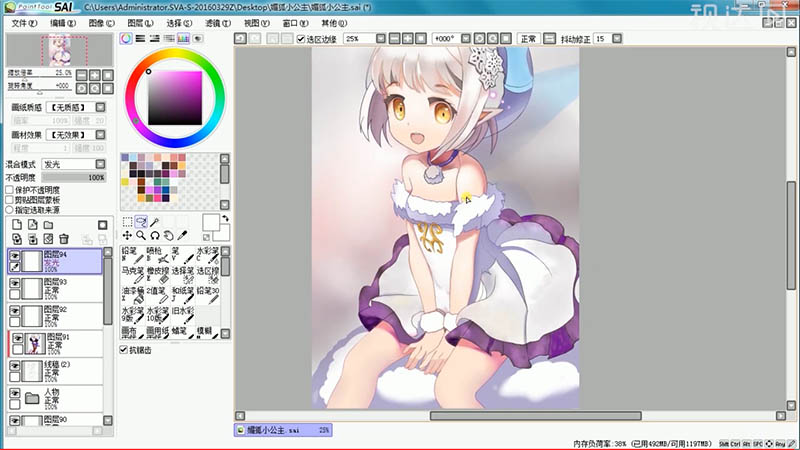Choose the 橡皮擦 eraser tool
Image resolution: width=800 pixels, height=450 pixels.
[158, 275]
